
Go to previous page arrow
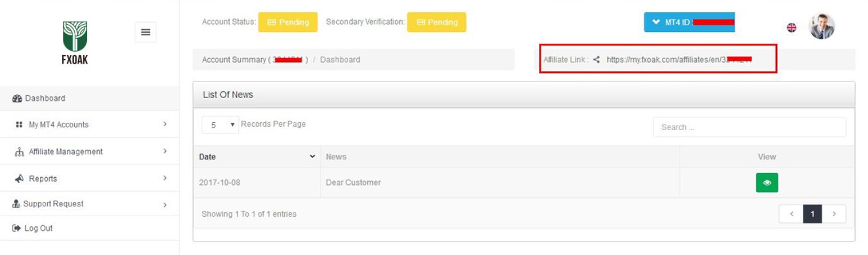[x=791, y=214]
